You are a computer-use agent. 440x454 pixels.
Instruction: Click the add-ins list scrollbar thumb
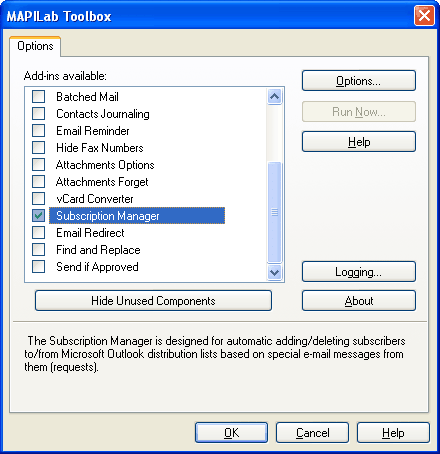(x=275, y=212)
